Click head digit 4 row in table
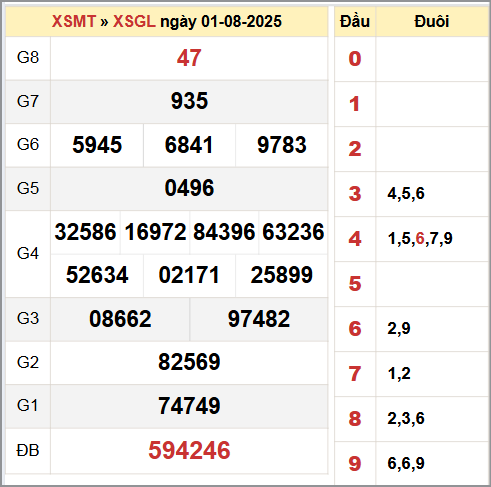Viewport: 491px width, 487px height. 412,239
